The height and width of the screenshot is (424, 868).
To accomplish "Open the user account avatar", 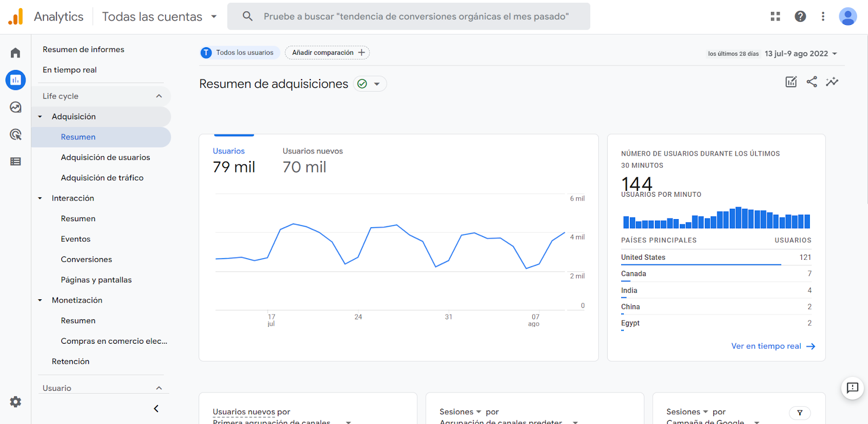I will tap(848, 17).
